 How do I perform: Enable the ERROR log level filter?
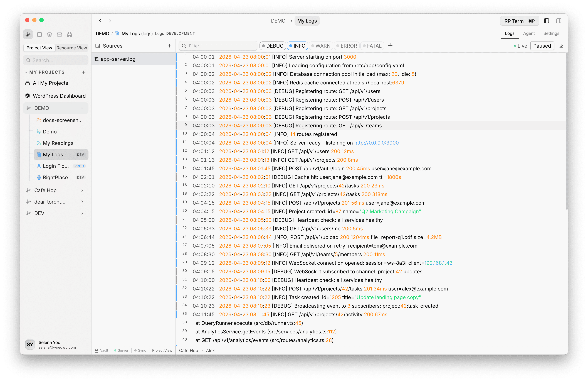347,46
